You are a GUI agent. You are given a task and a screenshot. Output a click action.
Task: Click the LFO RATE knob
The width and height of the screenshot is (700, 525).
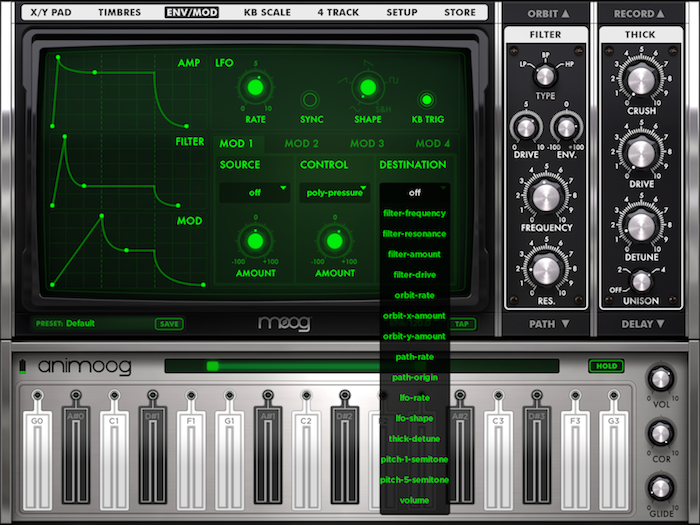click(x=255, y=88)
